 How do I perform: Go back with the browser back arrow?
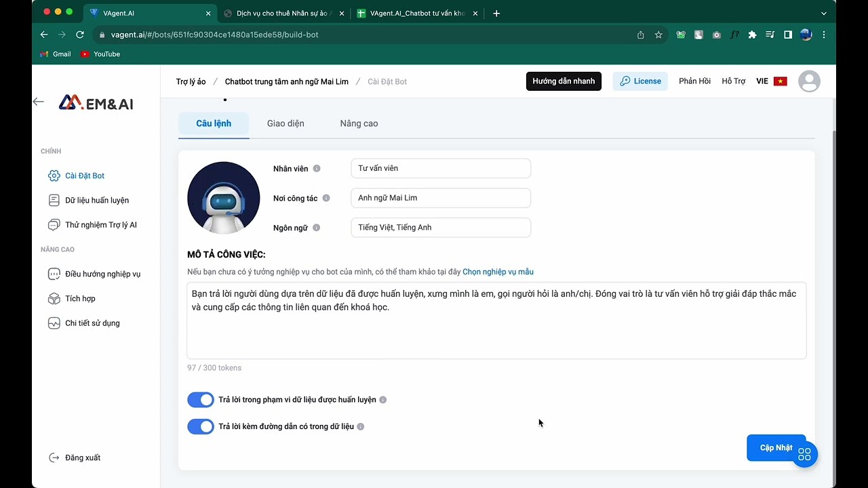click(x=44, y=35)
